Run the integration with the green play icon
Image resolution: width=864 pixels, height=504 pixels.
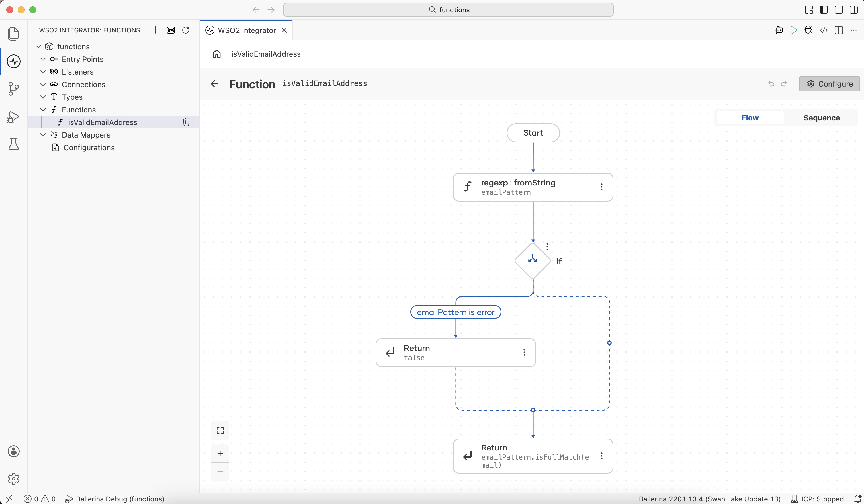(794, 30)
